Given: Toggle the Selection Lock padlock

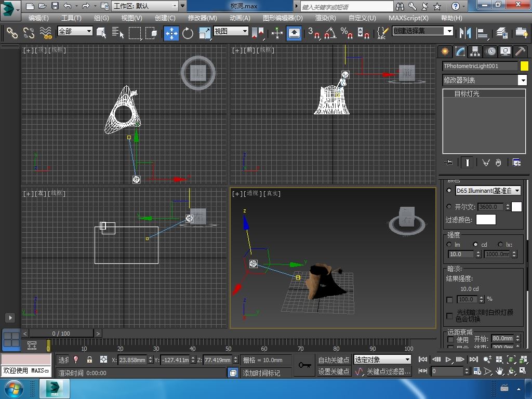Looking at the screenshot, I should tap(89, 360).
